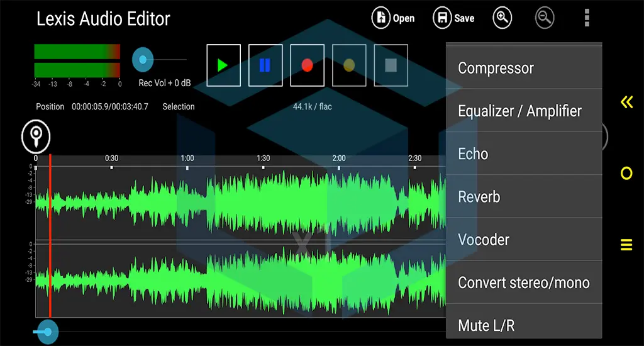Start recording with the red record button
644x346 pixels.
pos(307,65)
